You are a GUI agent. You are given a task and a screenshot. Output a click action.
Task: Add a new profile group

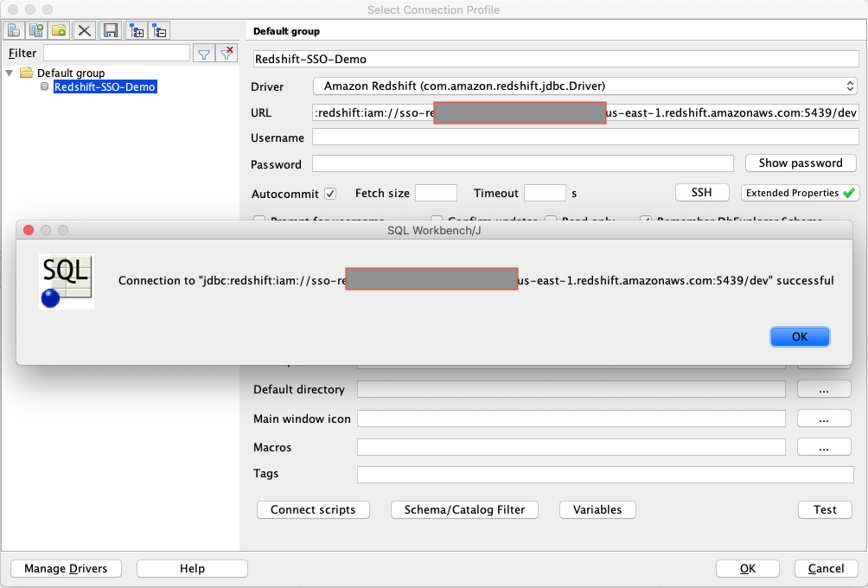coord(59,30)
